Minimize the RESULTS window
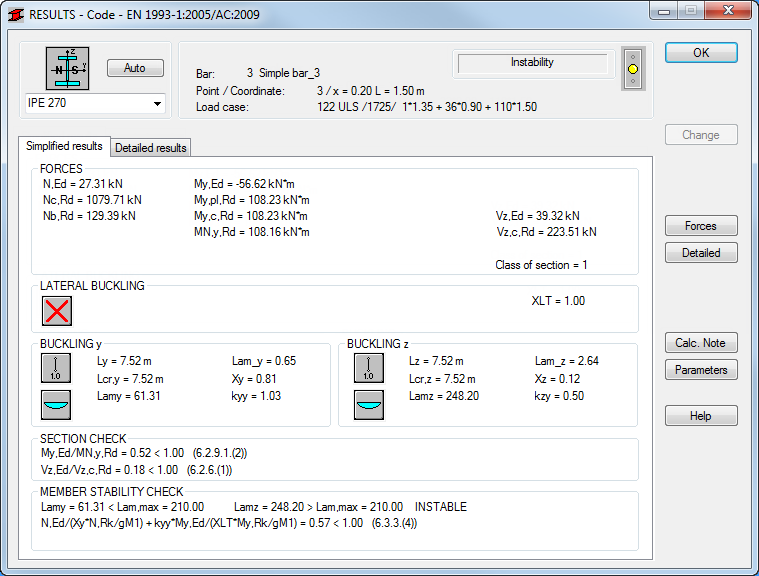 [x=664, y=11]
